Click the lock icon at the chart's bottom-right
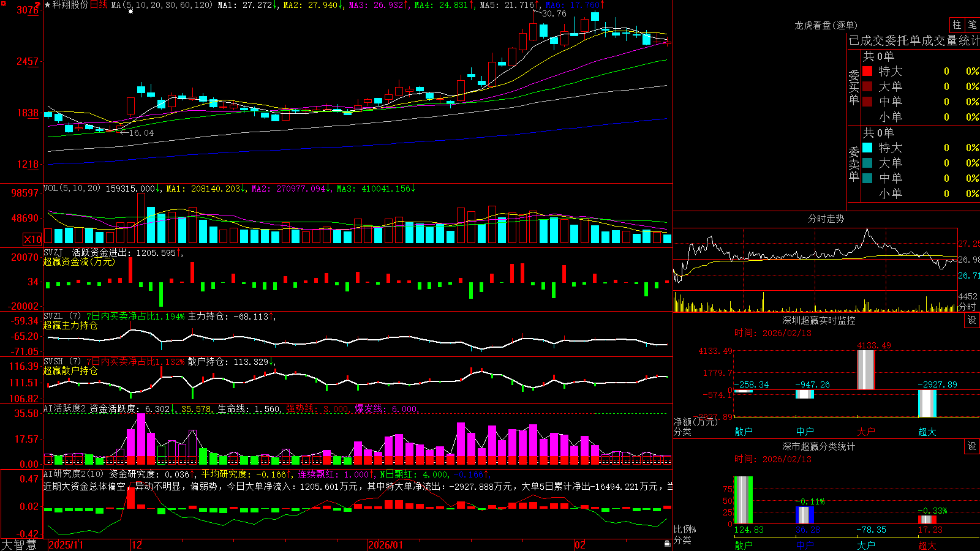Viewport: 980px width, 551px height. click(x=668, y=544)
